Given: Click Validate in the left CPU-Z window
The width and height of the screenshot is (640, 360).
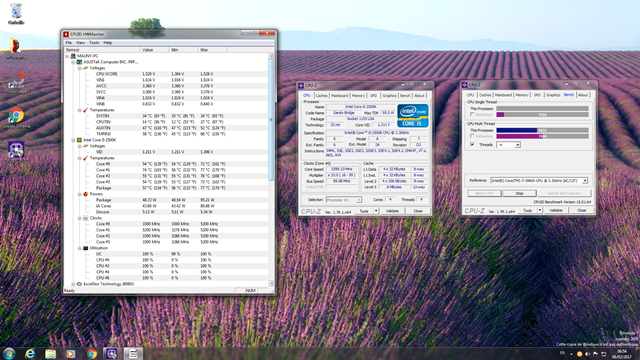Looking at the screenshot, I should tap(392, 211).
